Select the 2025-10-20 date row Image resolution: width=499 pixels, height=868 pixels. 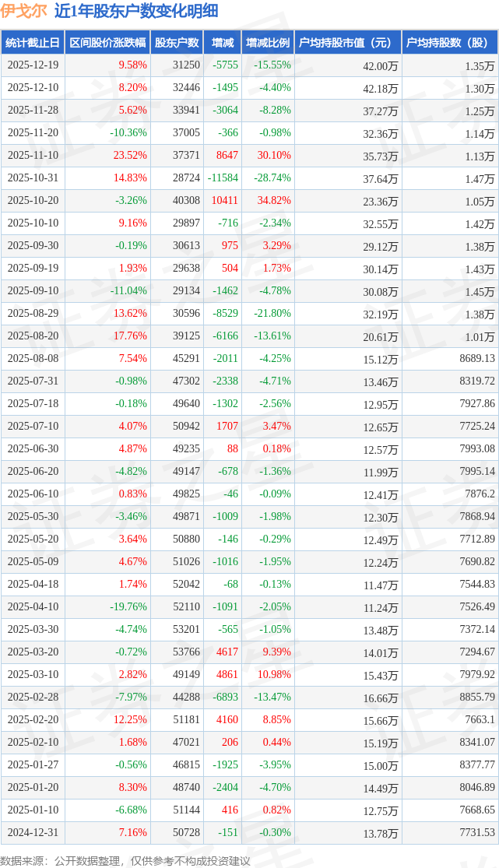(x=33, y=201)
